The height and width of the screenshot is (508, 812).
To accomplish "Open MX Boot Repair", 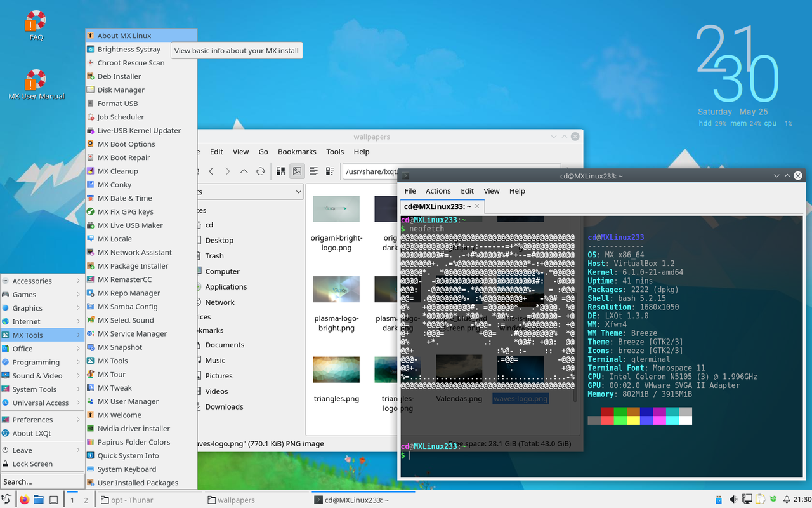I will coord(141,157).
